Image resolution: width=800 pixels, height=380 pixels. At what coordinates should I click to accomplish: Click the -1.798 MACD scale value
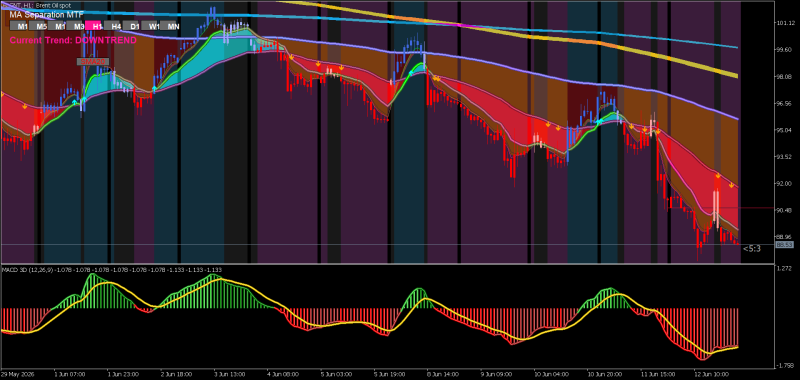[785, 365]
